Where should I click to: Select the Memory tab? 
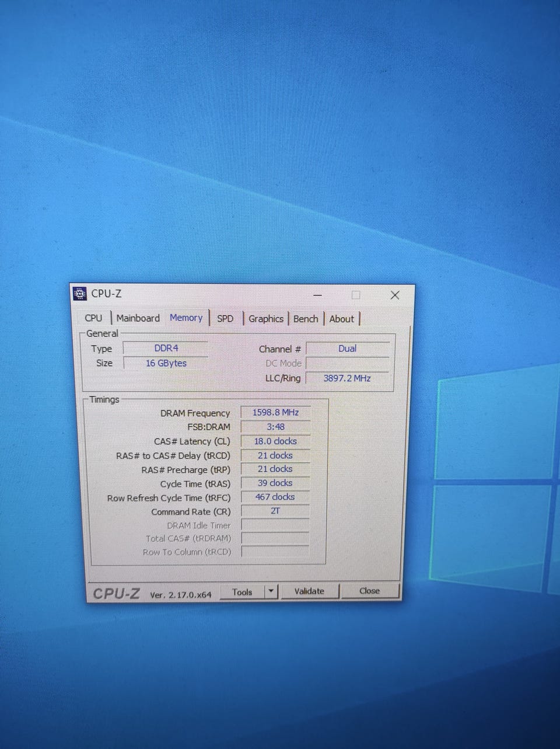pos(186,318)
